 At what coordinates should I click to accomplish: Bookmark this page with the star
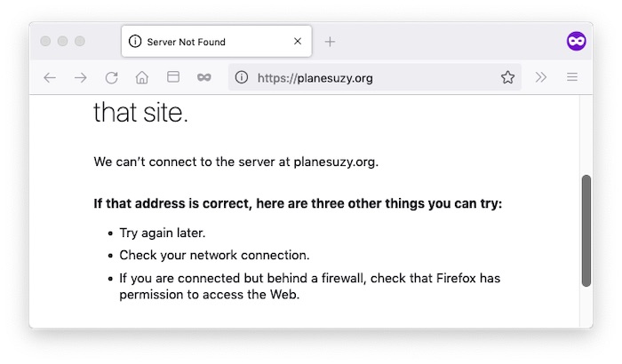(x=507, y=77)
